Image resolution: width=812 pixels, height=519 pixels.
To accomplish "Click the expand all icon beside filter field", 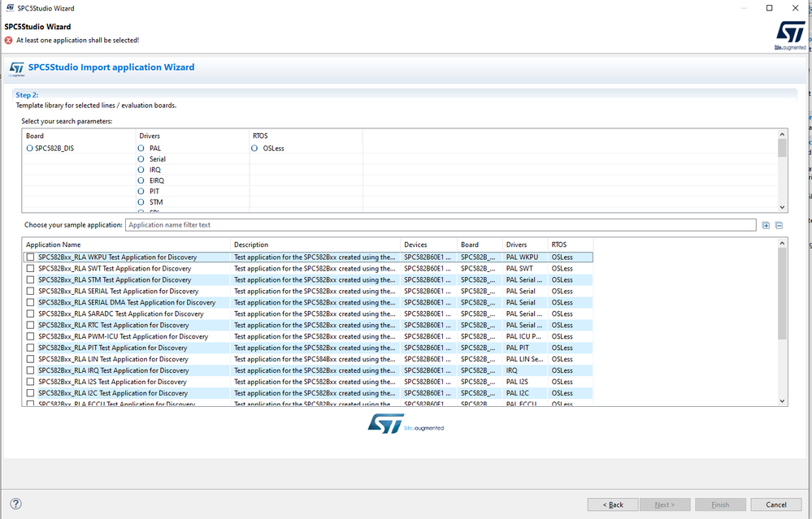I will coord(766,225).
